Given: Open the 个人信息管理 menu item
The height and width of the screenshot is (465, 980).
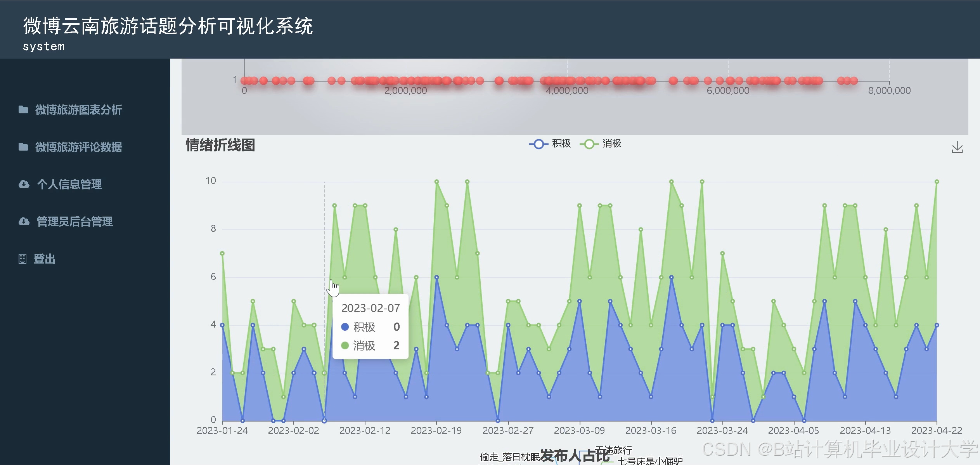Looking at the screenshot, I should tap(69, 184).
